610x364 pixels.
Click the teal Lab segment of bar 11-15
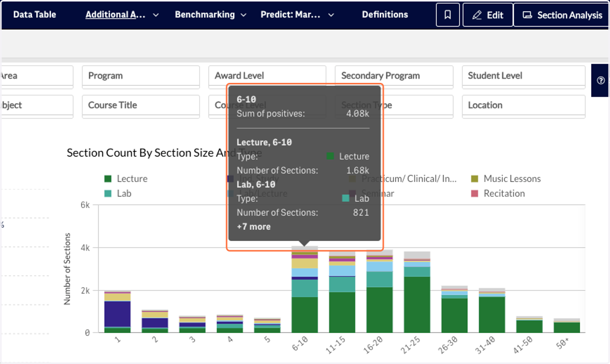click(342, 284)
